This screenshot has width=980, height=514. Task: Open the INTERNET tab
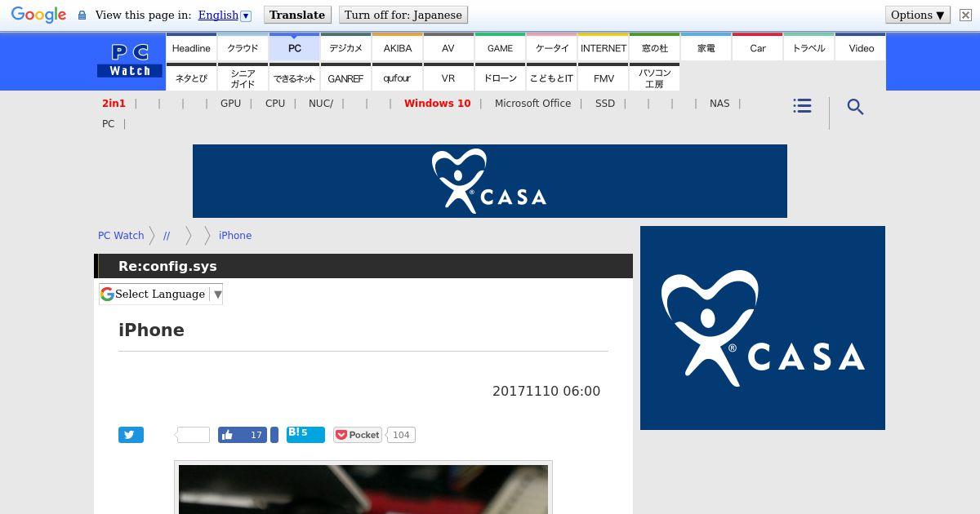point(604,47)
